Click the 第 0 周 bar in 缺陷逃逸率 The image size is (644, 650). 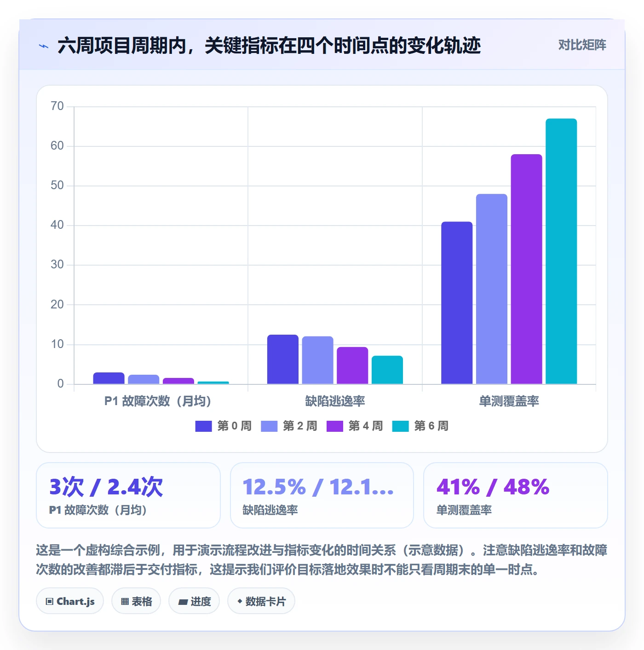(283, 359)
